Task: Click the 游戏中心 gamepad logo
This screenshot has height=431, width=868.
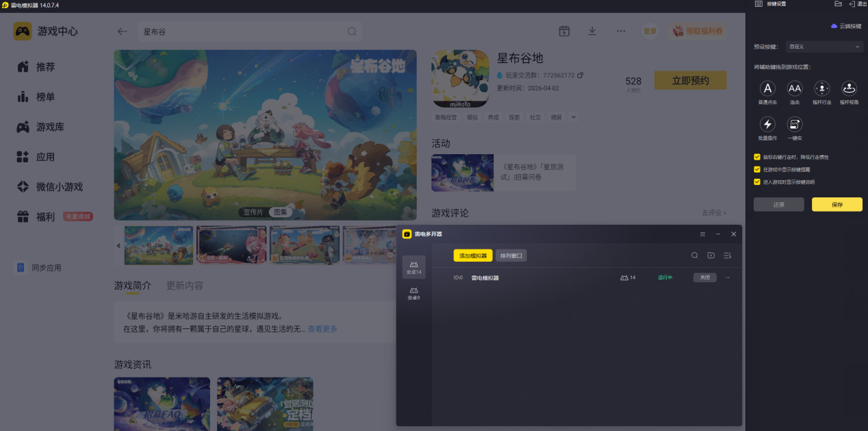Action: (x=23, y=31)
